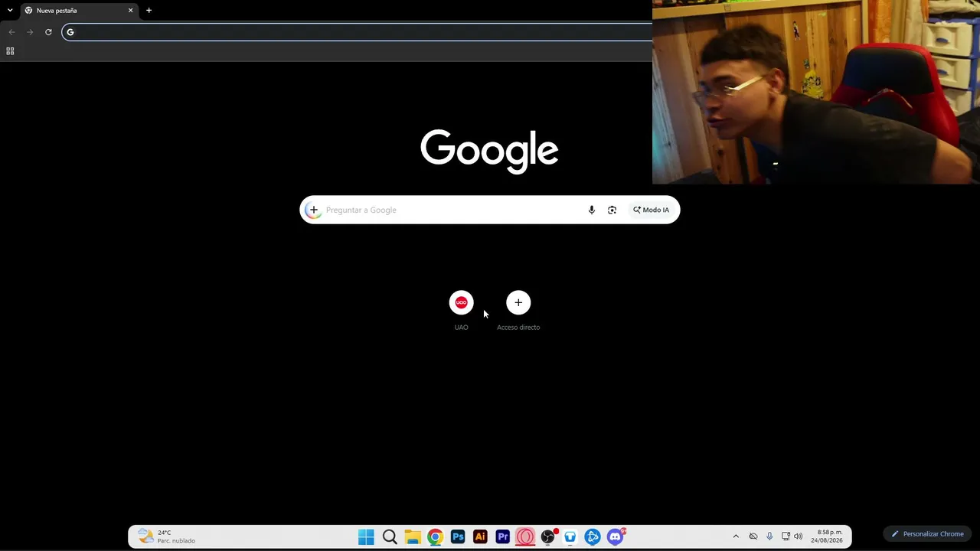This screenshot has width=980, height=551.
Task: Reload the current page
Action: [48, 32]
